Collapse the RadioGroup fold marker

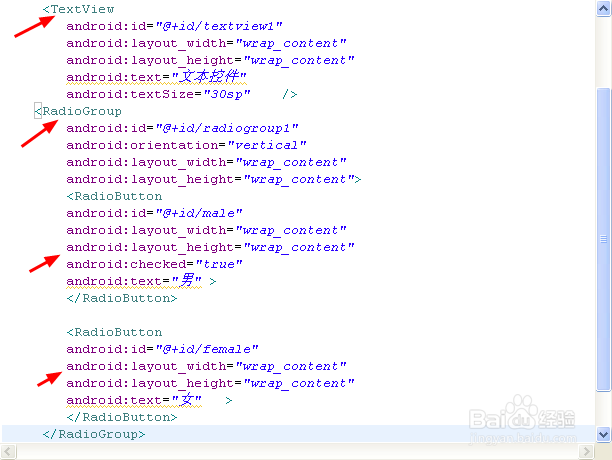pyautogui.click(x=37, y=111)
